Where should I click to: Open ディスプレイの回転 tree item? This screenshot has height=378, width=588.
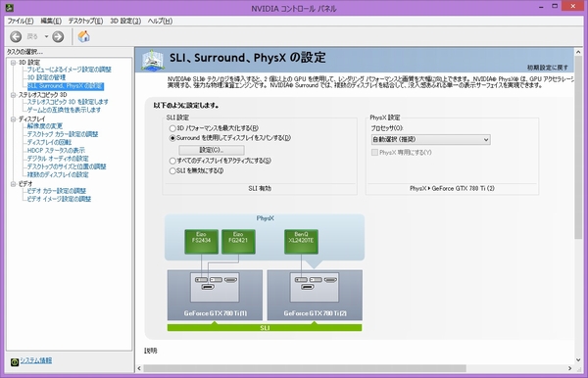pos(49,142)
